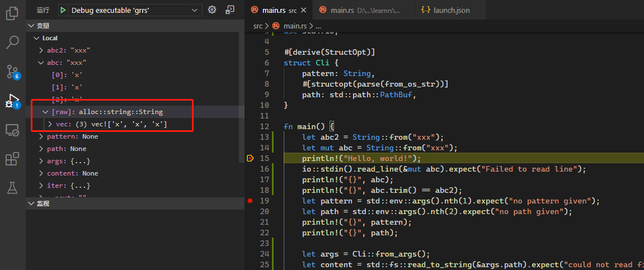Open the Search view in activity bar
The height and width of the screenshot is (270, 644).
12,42
